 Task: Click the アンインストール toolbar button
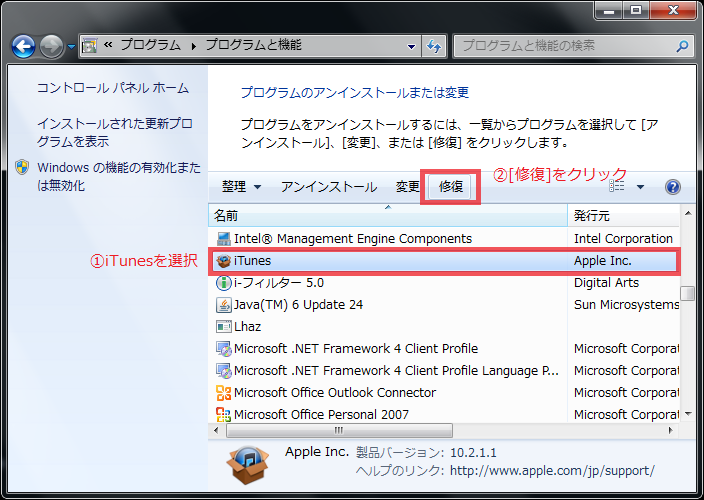tap(329, 187)
